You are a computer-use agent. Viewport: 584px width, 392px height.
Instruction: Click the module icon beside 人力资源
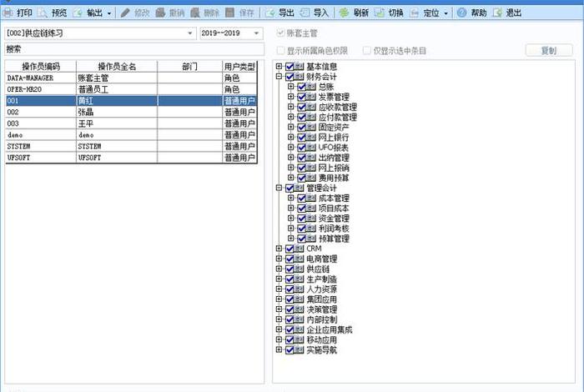(x=299, y=289)
